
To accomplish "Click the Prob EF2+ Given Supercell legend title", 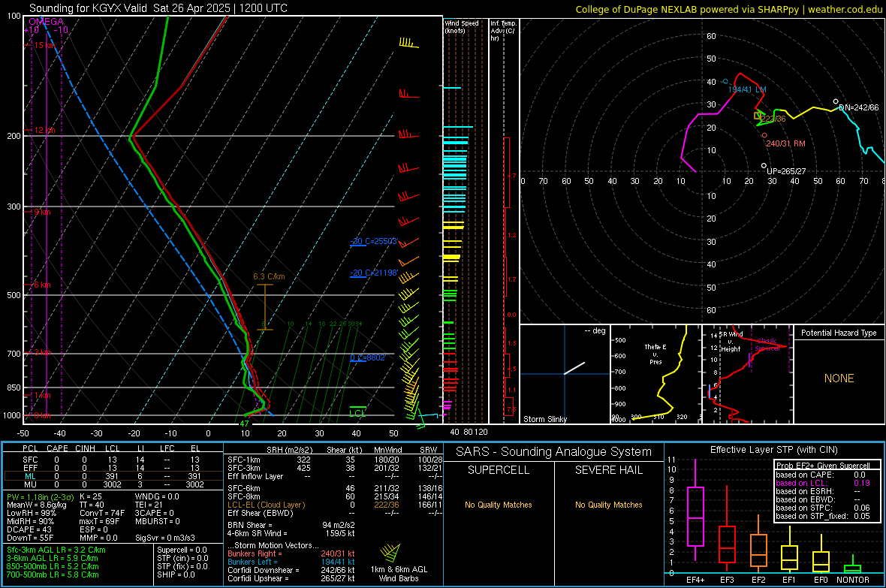I will 823,466.
